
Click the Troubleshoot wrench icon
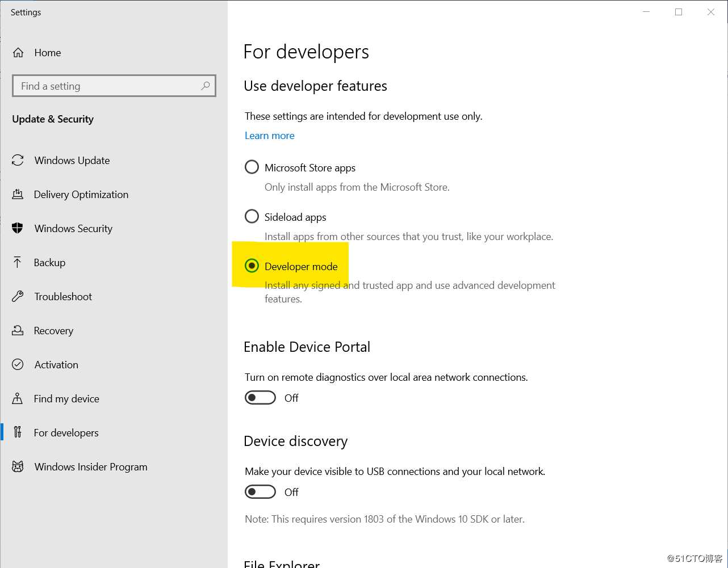click(x=18, y=296)
